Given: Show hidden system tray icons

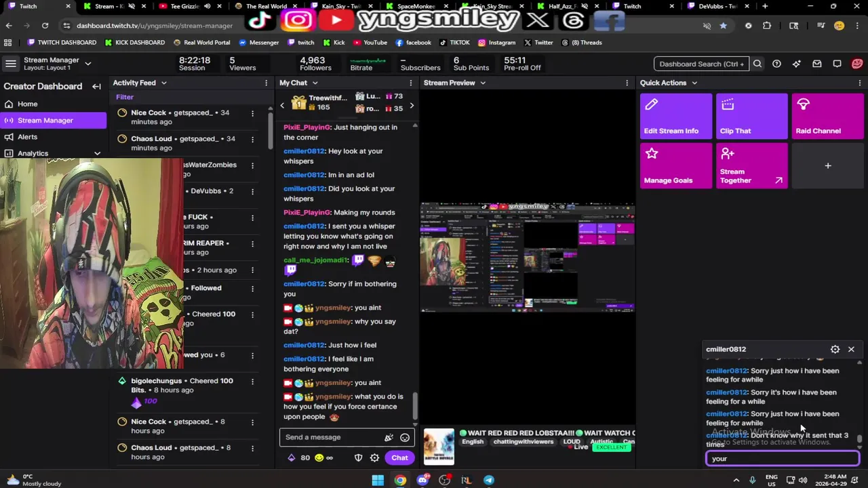Looking at the screenshot, I should tap(736, 480).
